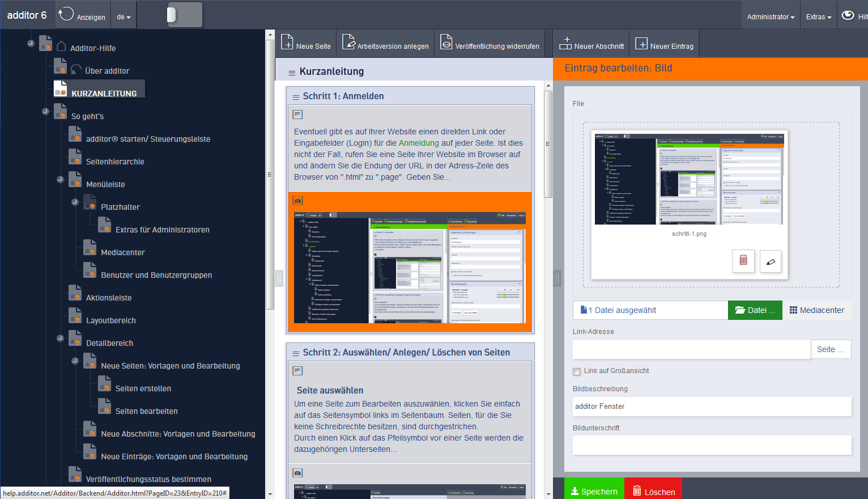868x499 pixels.
Task: Click the camera icon in Schritt 1
Action: tap(297, 201)
